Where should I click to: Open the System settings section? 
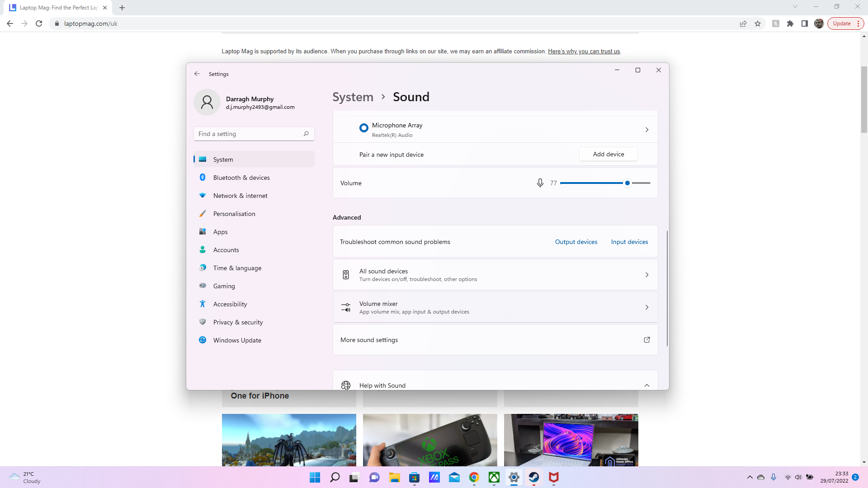pyautogui.click(x=224, y=159)
